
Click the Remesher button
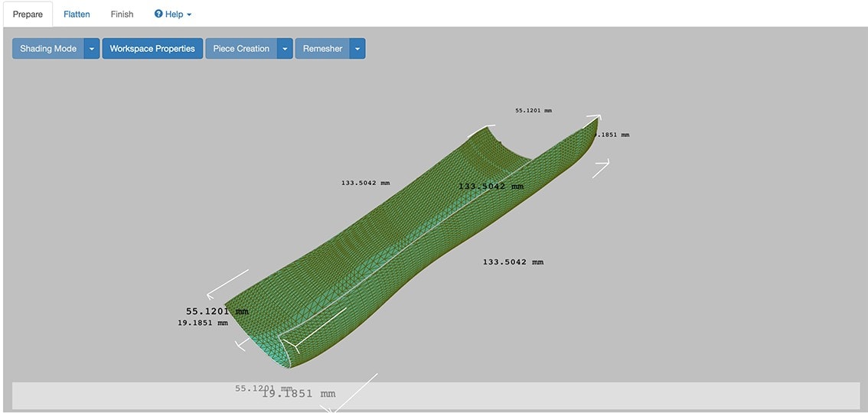point(322,49)
